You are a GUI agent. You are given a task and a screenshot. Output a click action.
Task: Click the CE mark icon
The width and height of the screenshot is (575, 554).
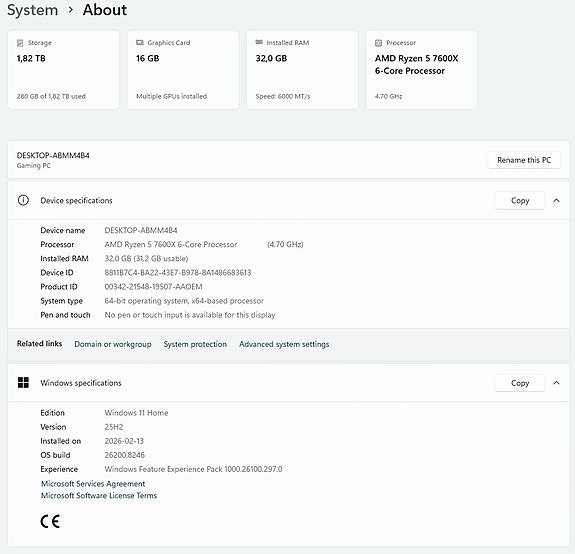point(50,521)
